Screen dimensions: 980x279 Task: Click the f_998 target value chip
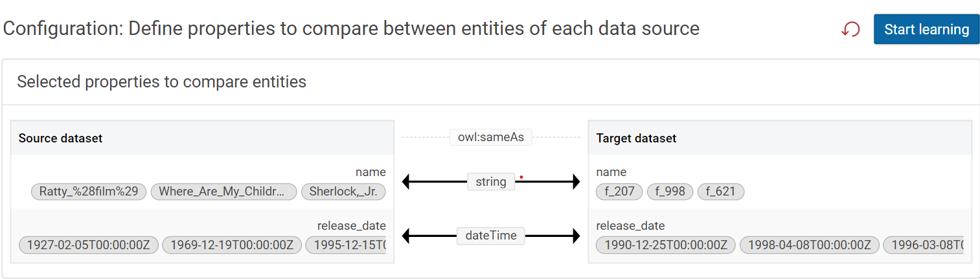[670, 192]
